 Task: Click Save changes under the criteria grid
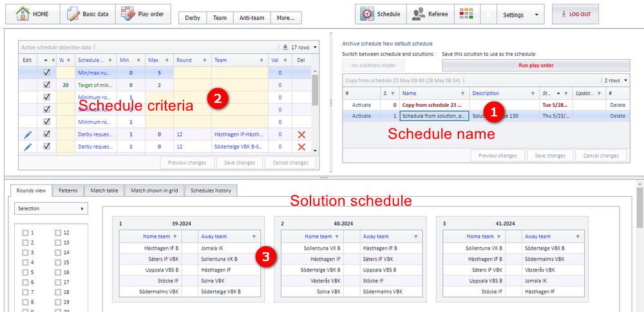click(240, 163)
